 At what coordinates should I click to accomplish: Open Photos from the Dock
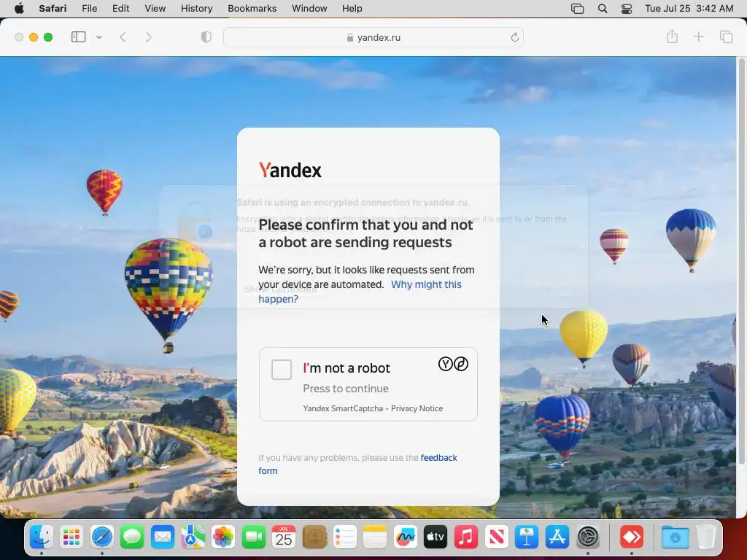click(x=223, y=537)
